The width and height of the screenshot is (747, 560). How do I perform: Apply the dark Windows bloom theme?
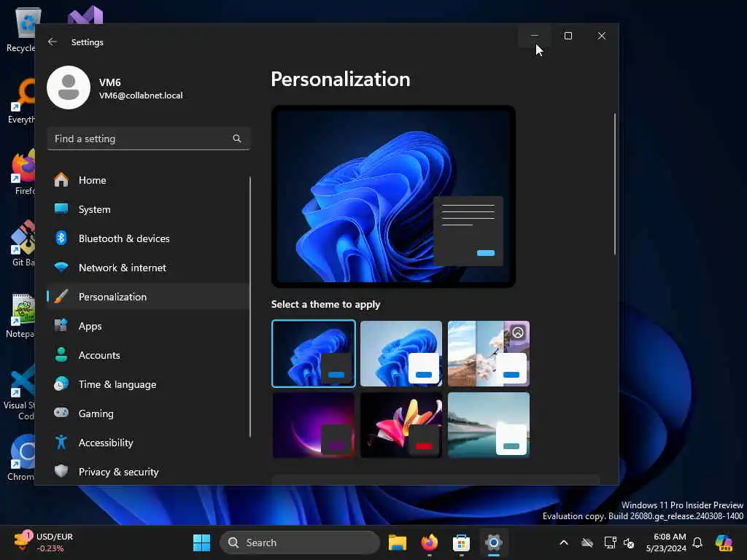(x=314, y=354)
